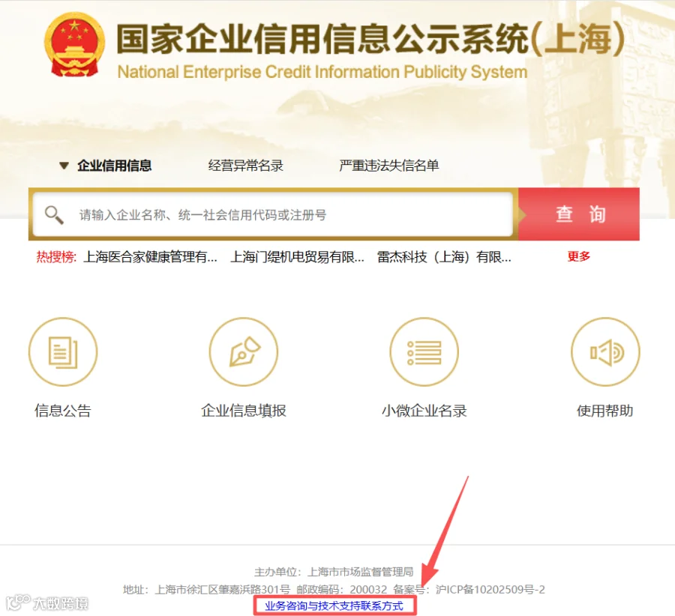Screen dimensions: 675x616
Task: Expand the triangle beside 企业信用信息
Action: click(x=64, y=166)
